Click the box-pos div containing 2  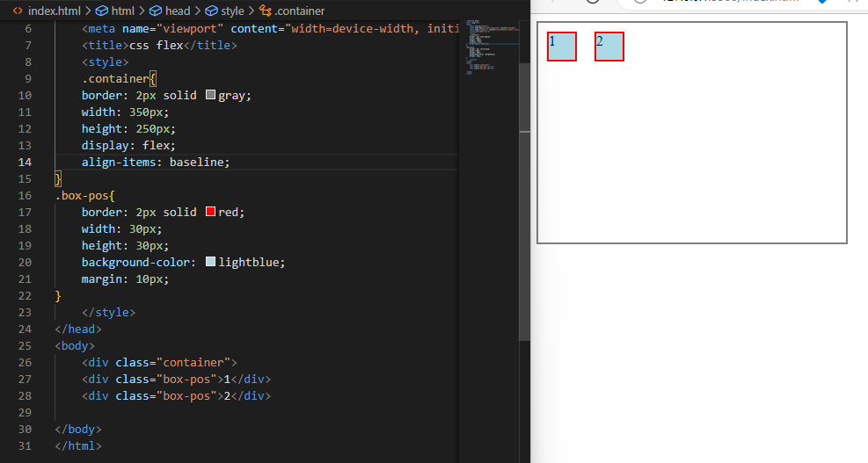[x=176, y=396]
